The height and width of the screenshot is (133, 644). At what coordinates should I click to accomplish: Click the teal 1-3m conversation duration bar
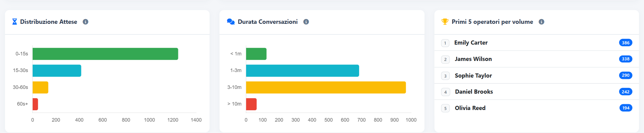coord(302,71)
